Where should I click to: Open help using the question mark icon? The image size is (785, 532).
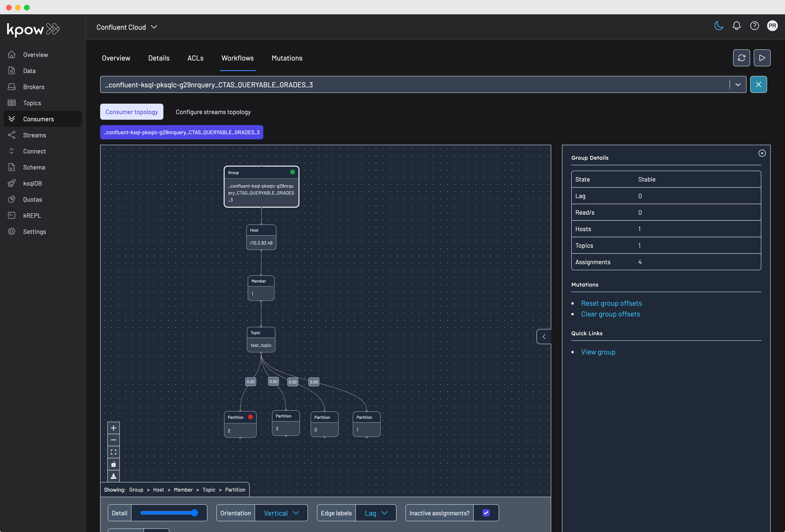754,26
